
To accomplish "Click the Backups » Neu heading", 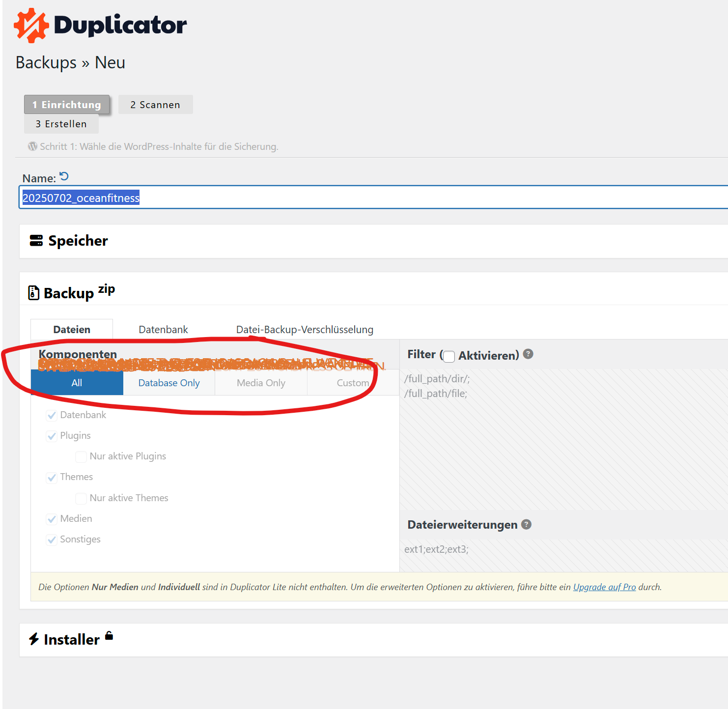I will (70, 63).
